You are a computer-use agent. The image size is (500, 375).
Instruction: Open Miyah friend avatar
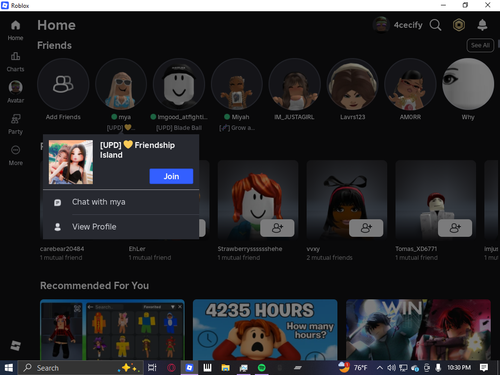click(x=237, y=84)
